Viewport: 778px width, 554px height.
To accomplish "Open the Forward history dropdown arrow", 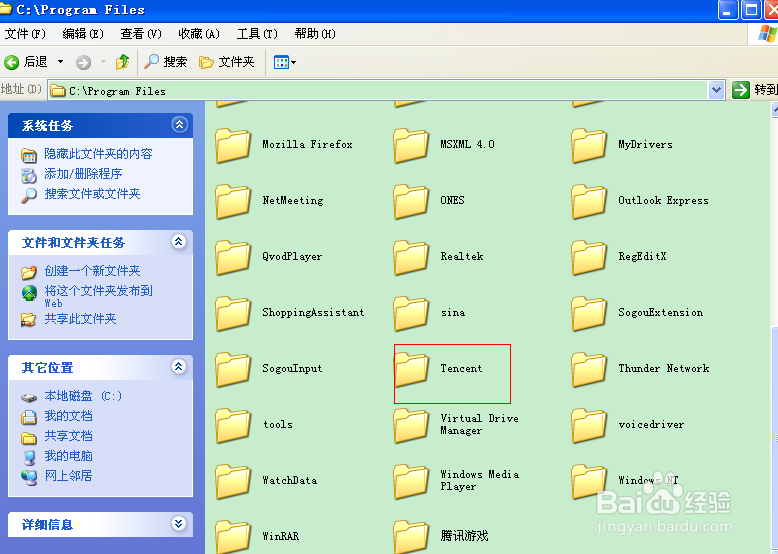I will (x=103, y=62).
